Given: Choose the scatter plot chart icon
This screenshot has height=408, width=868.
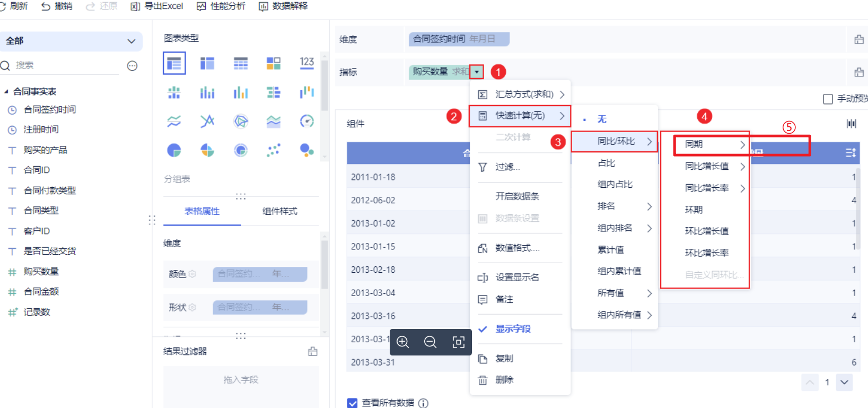Looking at the screenshot, I should [x=274, y=151].
